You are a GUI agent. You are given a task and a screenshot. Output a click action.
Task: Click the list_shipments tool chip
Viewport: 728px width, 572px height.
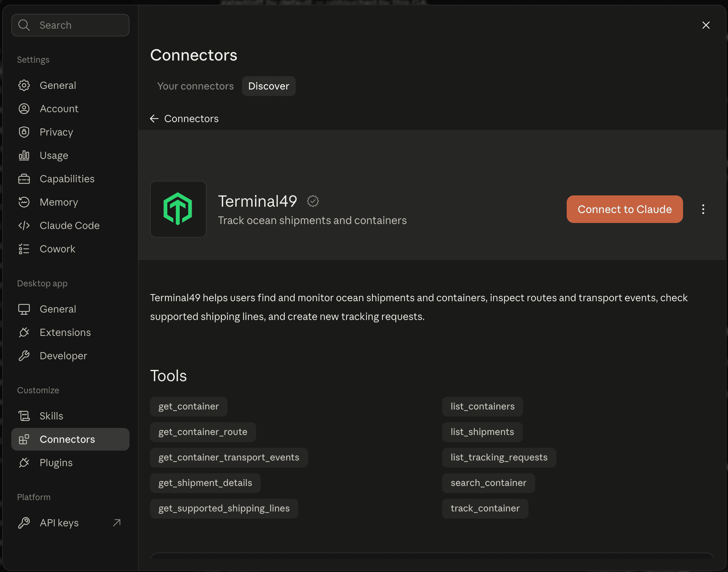tap(482, 432)
